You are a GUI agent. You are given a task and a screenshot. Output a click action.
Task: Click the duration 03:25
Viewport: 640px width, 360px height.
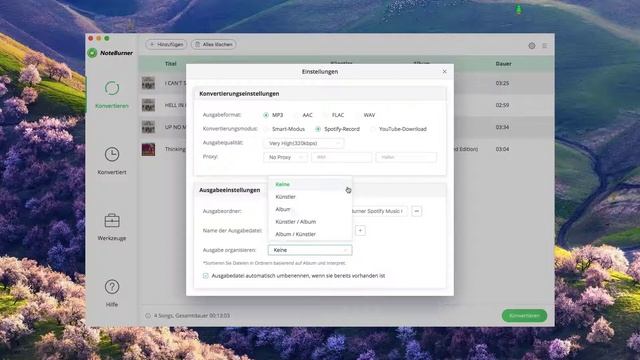(x=502, y=83)
